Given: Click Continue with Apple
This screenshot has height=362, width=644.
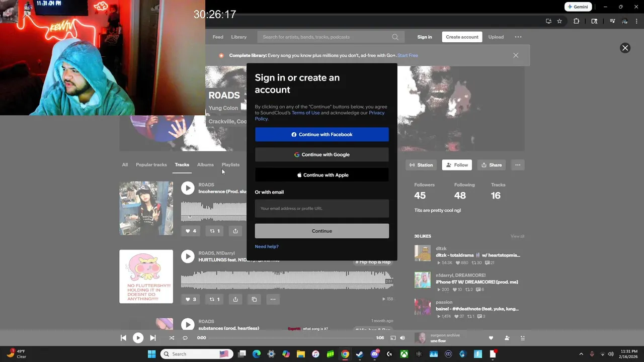Looking at the screenshot, I should click(322, 175).
